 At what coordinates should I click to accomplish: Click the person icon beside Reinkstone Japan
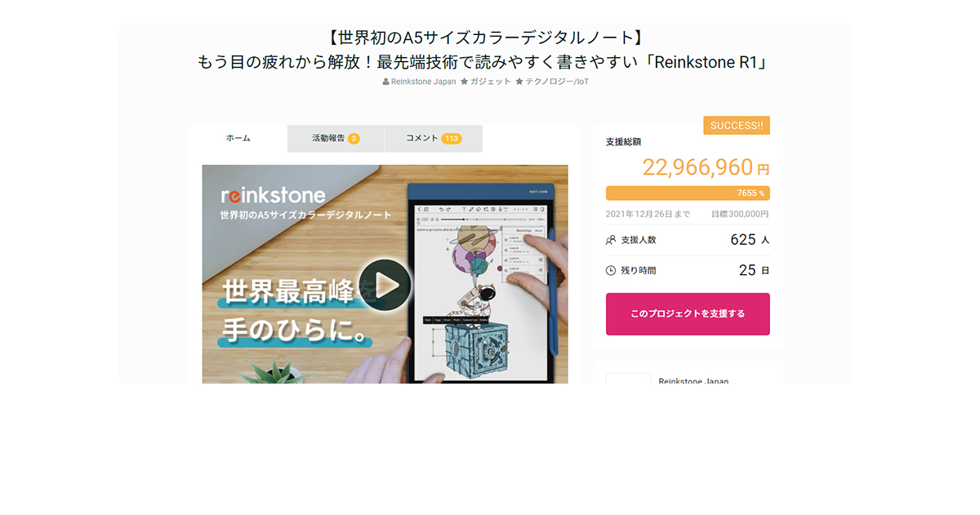tap(386, 82)
